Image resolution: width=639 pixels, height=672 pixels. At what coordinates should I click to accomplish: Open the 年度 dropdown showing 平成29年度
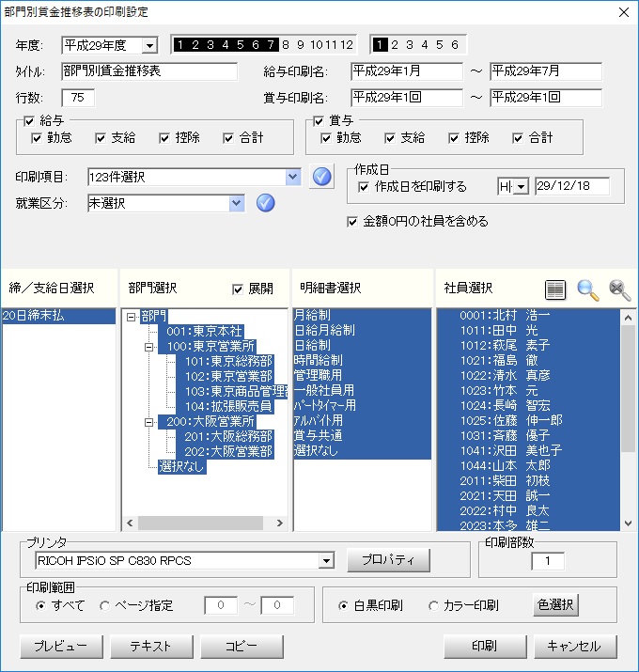tap(149, 45)
